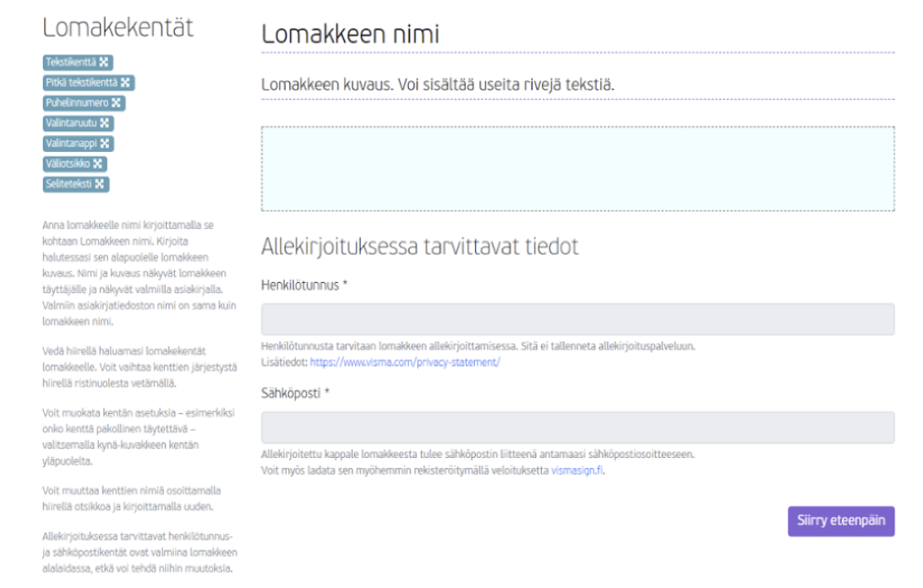Click the empty dashed form drop area
923x588 pixels.
click(x=577, y=168)
